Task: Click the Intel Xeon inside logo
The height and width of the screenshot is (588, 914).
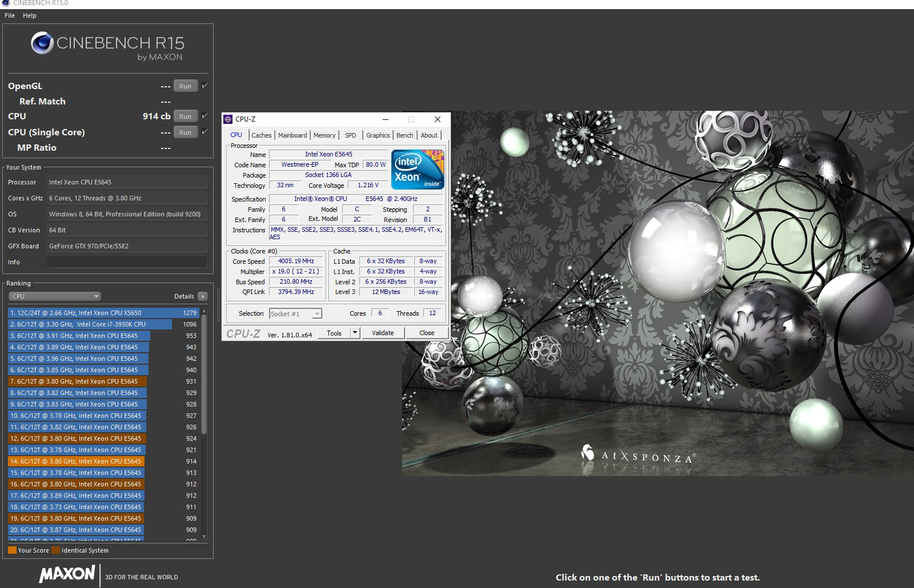Action: [x=418, y=170]
